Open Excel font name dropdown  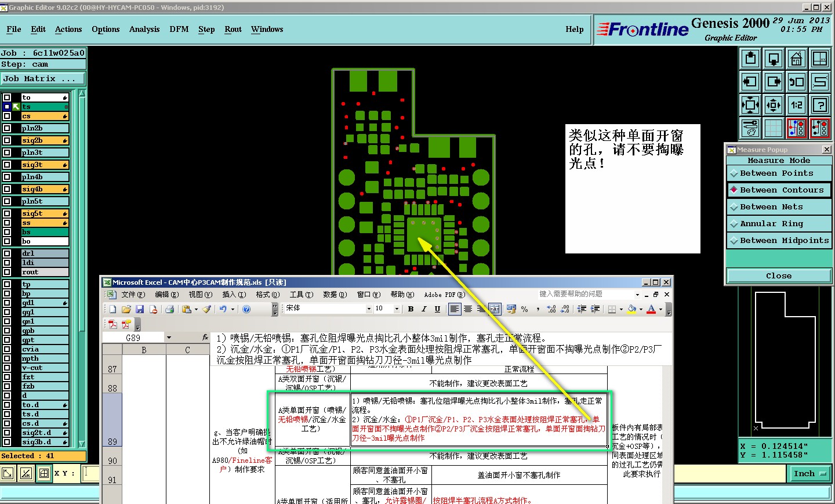pos(369,309)
